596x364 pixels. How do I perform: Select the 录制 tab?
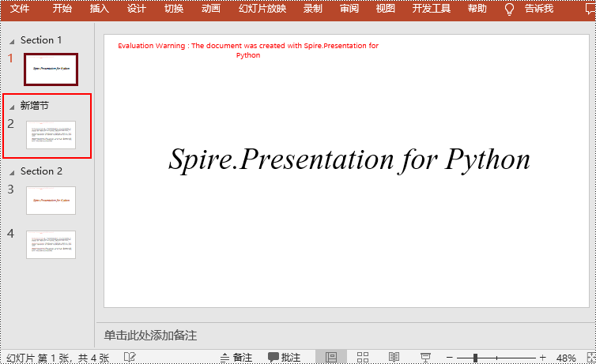click(x=313, y=9)
